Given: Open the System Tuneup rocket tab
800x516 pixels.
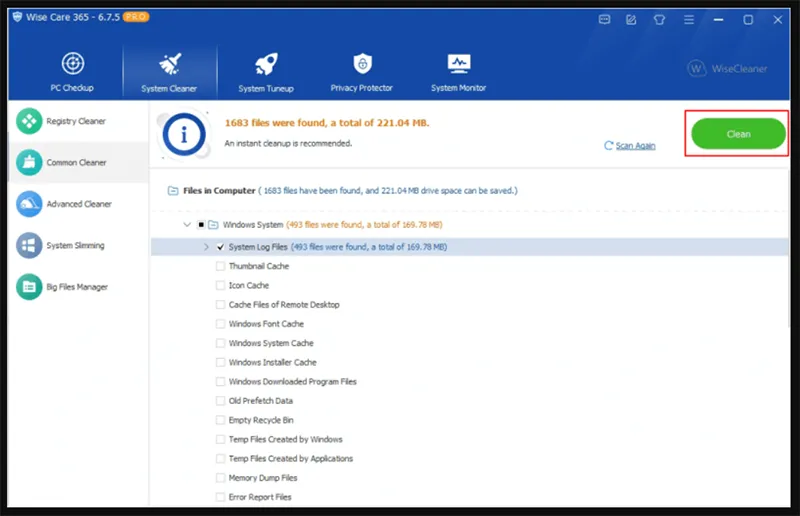Looking at the screenshot, I should click(266, 72).
